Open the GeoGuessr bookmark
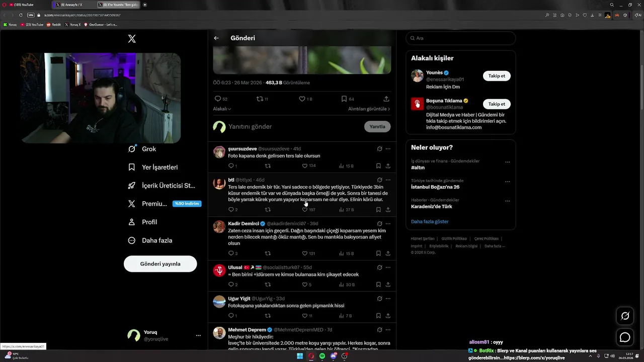This screenshot has height=362, width=644. tap(101, 24)
